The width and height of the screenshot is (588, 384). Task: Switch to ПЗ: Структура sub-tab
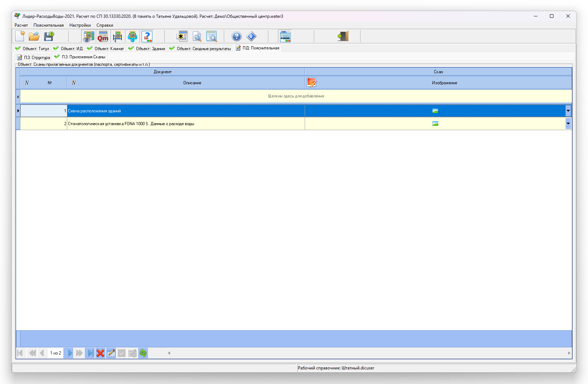coord(33,57)
